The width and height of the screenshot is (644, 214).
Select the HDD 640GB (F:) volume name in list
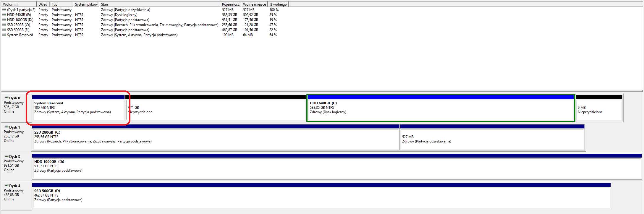[x=19, y=15]
